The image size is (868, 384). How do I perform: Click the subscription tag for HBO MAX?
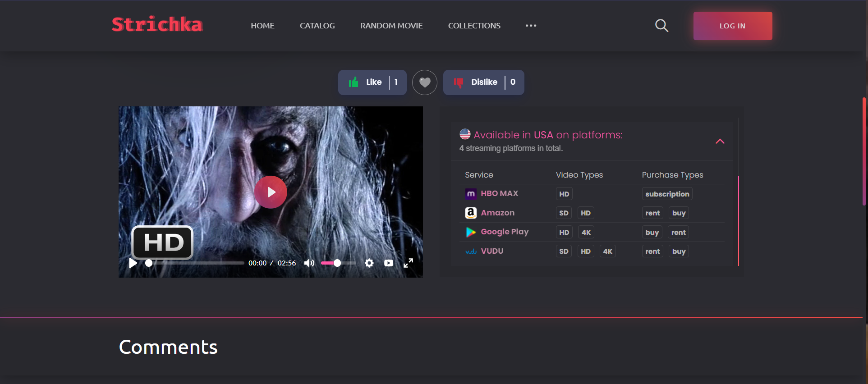pos(667,194)
